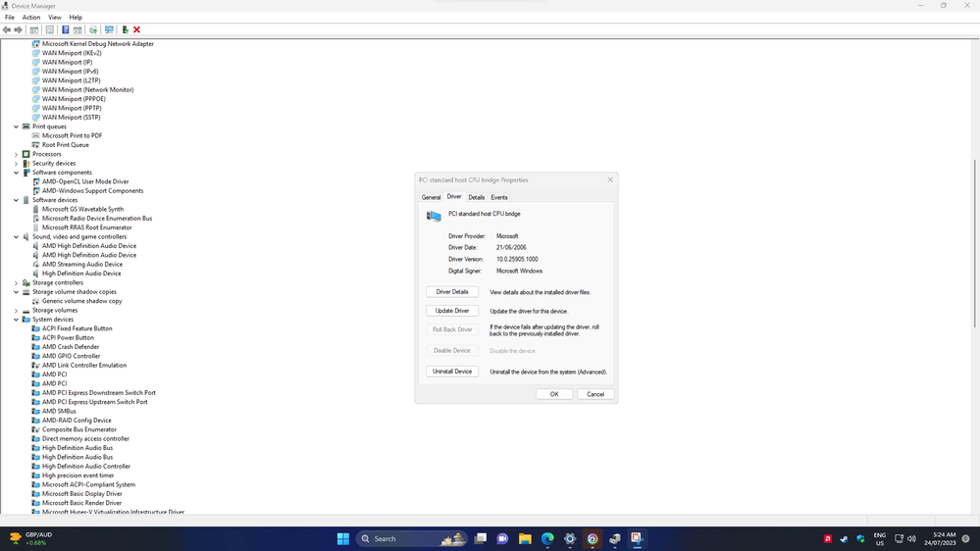Open the GBP/AUD widgets button
Screen dimensions: 980x551
pos(31,538)
